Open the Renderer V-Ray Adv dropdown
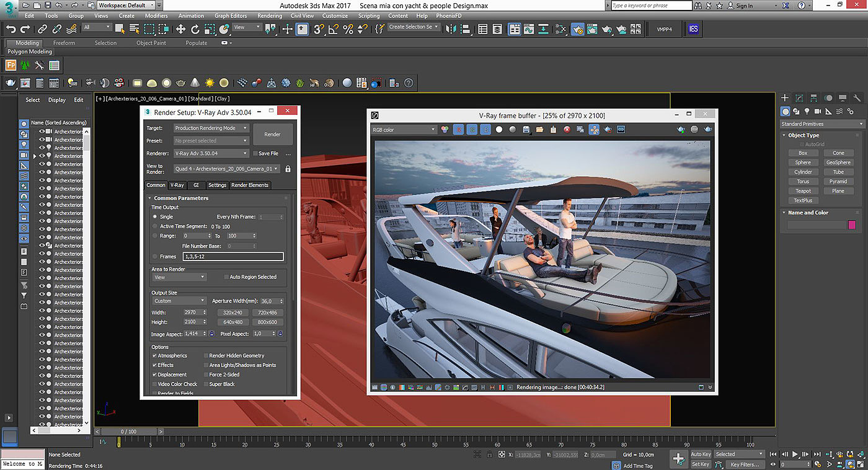The height and width of the screenshot is (470, 868). coord(211,153)
